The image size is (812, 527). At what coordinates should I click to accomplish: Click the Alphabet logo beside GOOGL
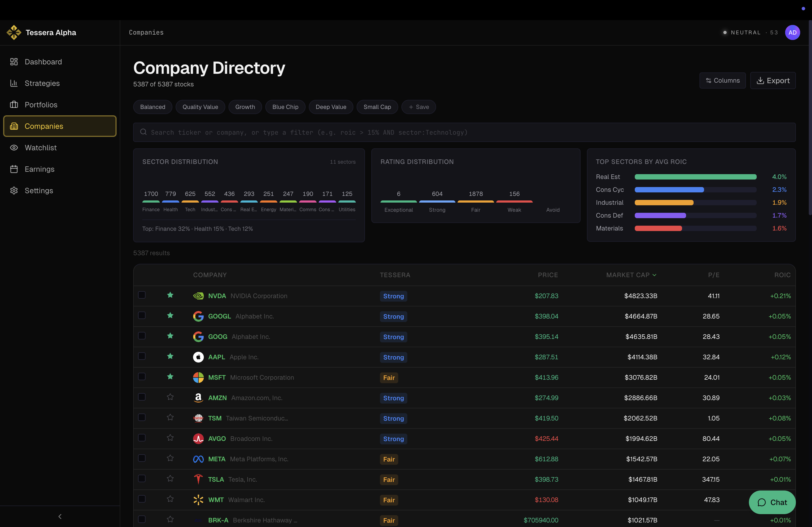198,316
